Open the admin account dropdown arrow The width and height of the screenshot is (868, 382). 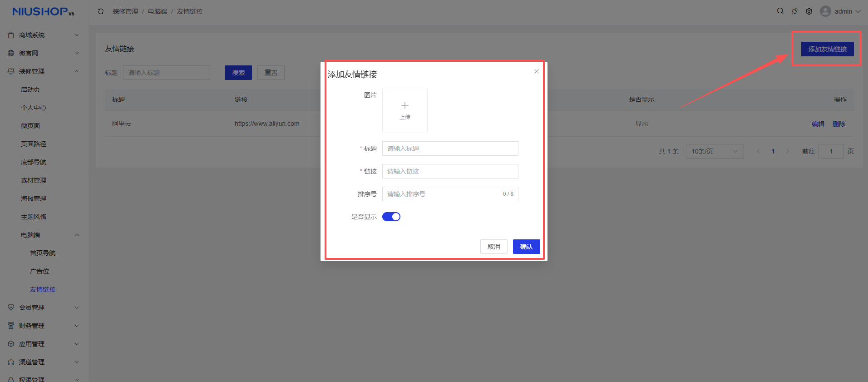tap(858, 11)
